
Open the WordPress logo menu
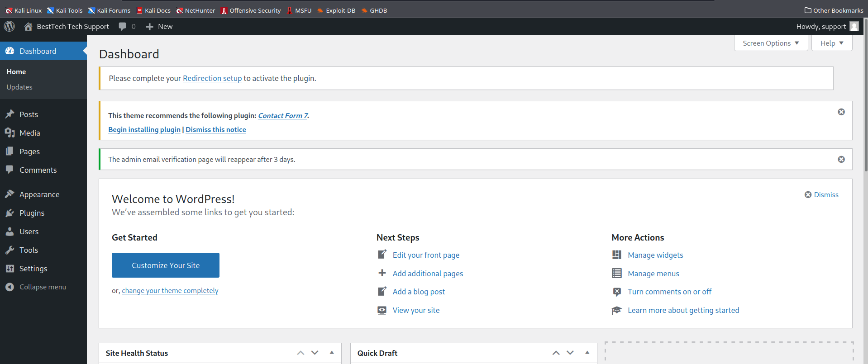coord(10,26)
